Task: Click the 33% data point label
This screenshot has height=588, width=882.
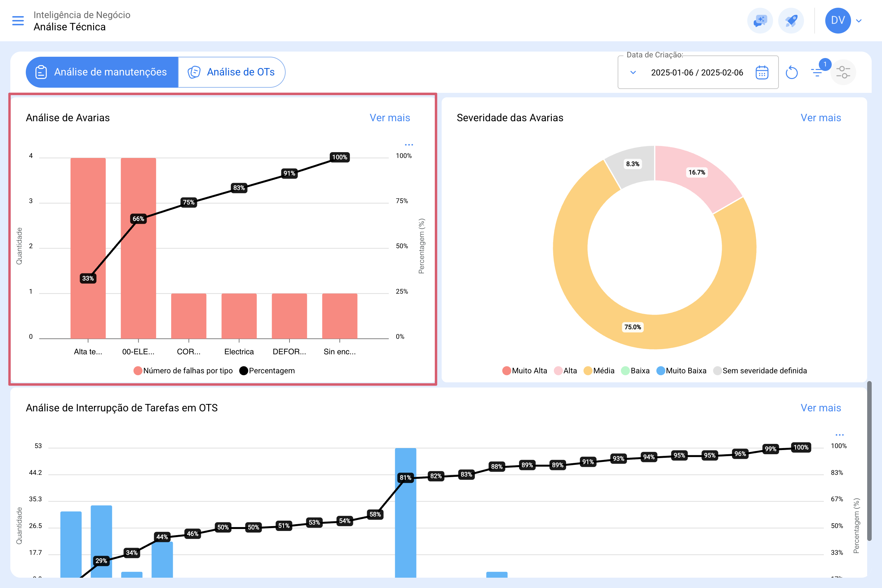Action: pos(88,278)
